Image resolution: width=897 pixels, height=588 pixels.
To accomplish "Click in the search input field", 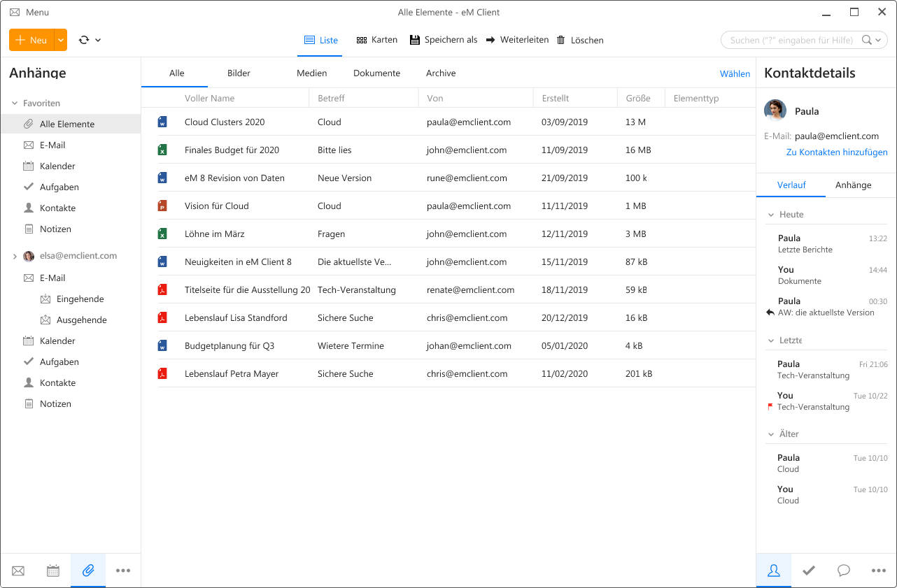I will 791,40.
